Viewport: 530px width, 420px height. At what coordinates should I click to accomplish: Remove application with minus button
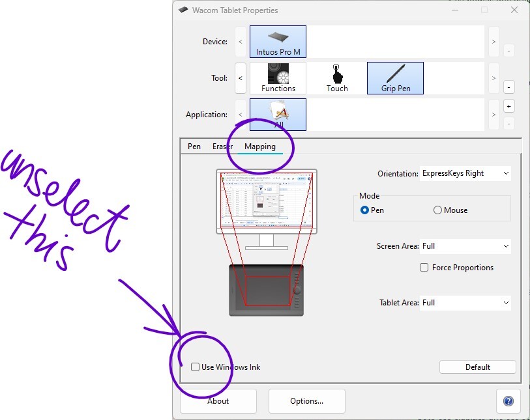pyautogui.click(x=508, y=124)
